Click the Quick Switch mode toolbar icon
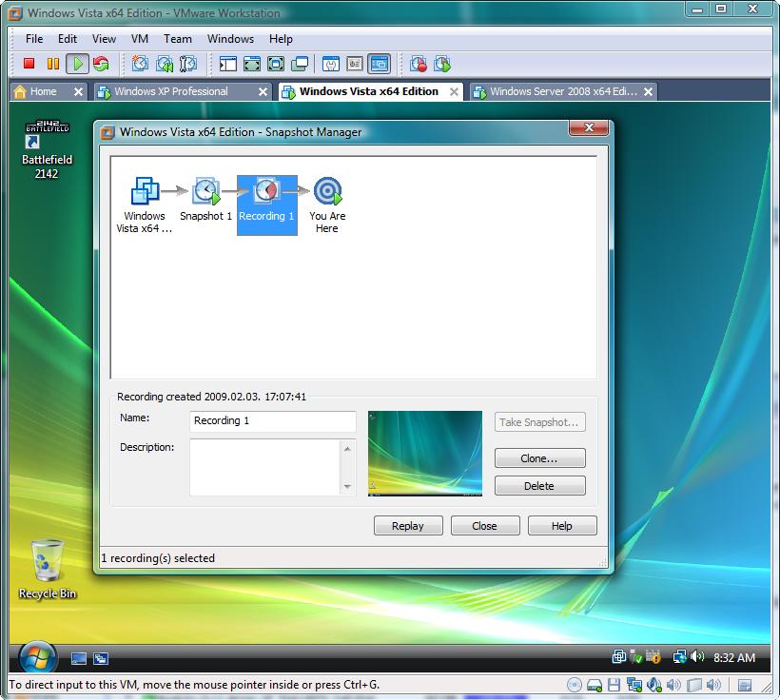The image size is (780, 700). tap(252, 64)
